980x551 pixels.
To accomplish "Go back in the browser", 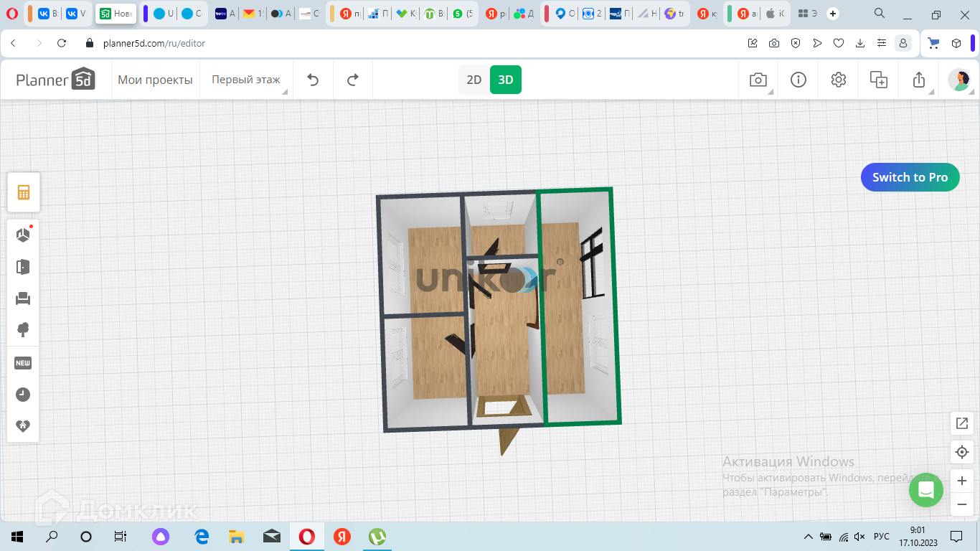I will pyautogui.click(x=14, y=43).
